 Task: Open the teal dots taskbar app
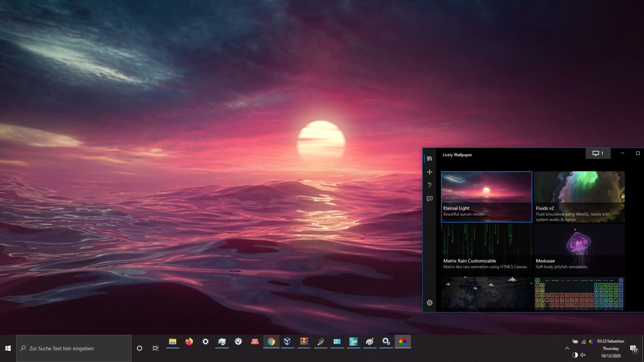point(353,342)
